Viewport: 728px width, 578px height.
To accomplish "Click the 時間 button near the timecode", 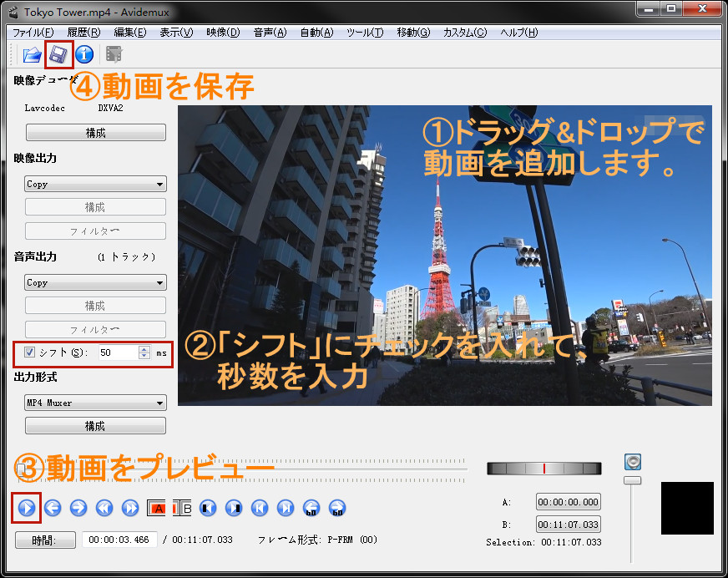I will [44, 540].
